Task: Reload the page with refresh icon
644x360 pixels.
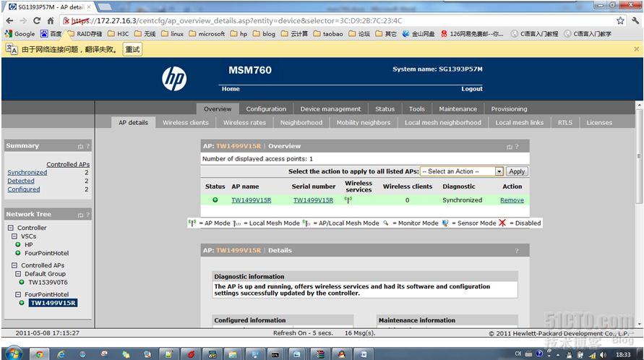Action: (37, 20)
